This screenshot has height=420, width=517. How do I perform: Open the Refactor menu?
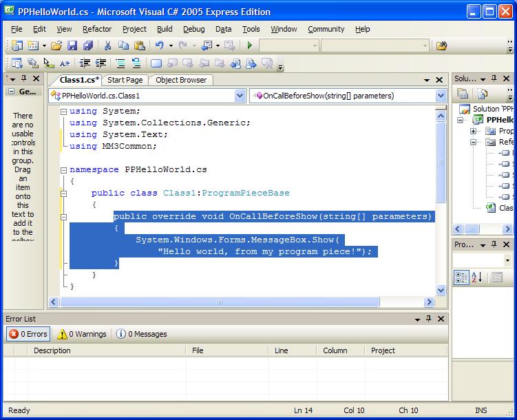97,29
